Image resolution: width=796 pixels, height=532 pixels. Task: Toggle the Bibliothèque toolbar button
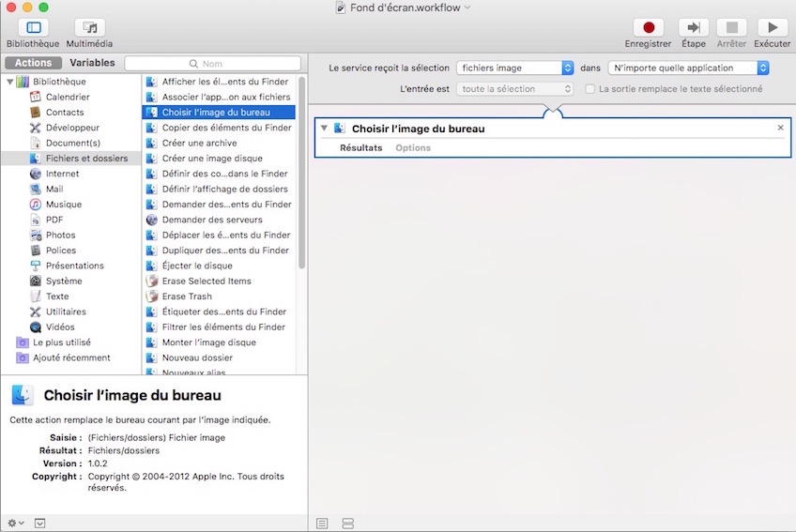tap(33, 27)
